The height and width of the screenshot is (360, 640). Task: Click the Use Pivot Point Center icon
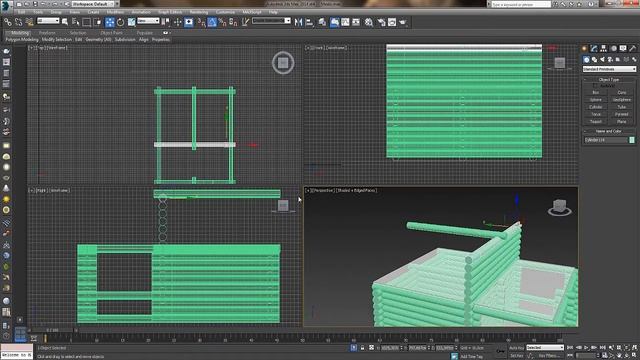(x=166, y=22)
